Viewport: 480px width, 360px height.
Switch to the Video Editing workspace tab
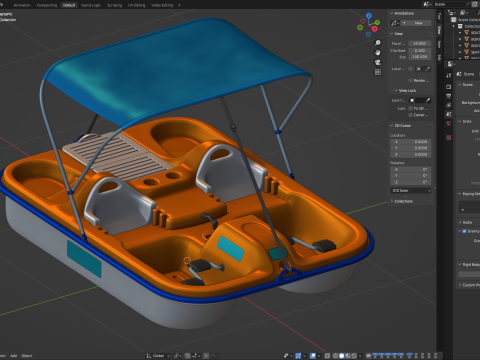click(162, 5)
